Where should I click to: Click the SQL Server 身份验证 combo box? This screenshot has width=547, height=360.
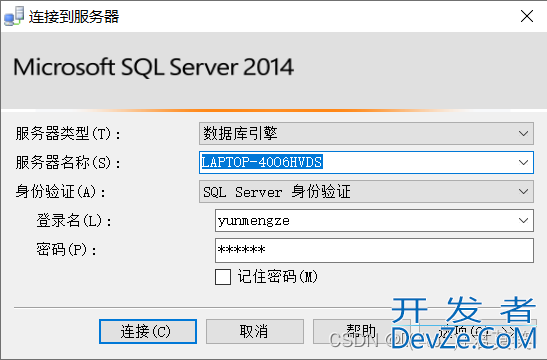[366, 192]
